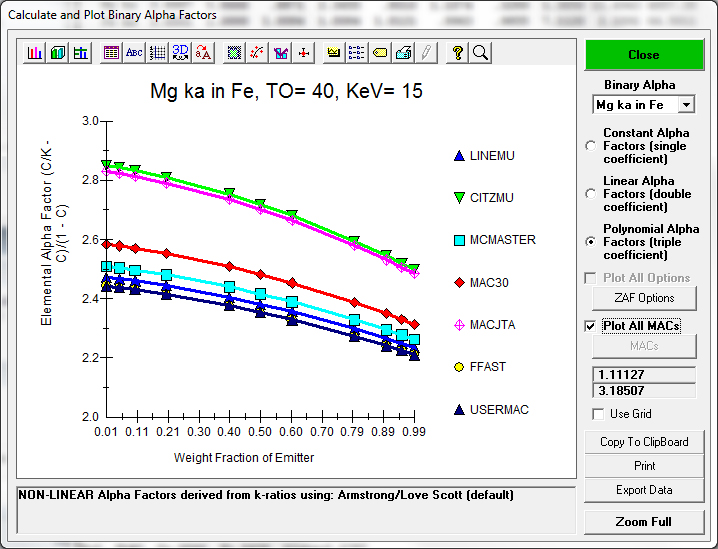This screenshot has height=549, width=718.
Task: Click the ZAF Options button
Action: pos(643,298)
